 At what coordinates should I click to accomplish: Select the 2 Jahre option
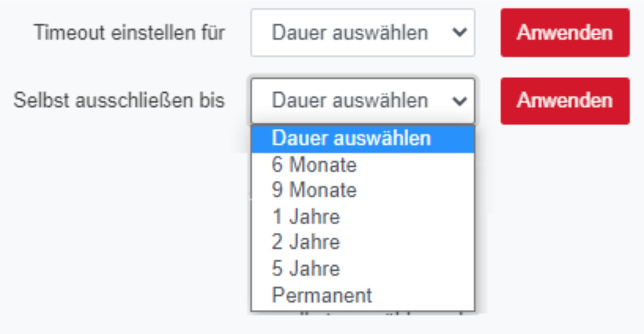(x=306, y=242)
